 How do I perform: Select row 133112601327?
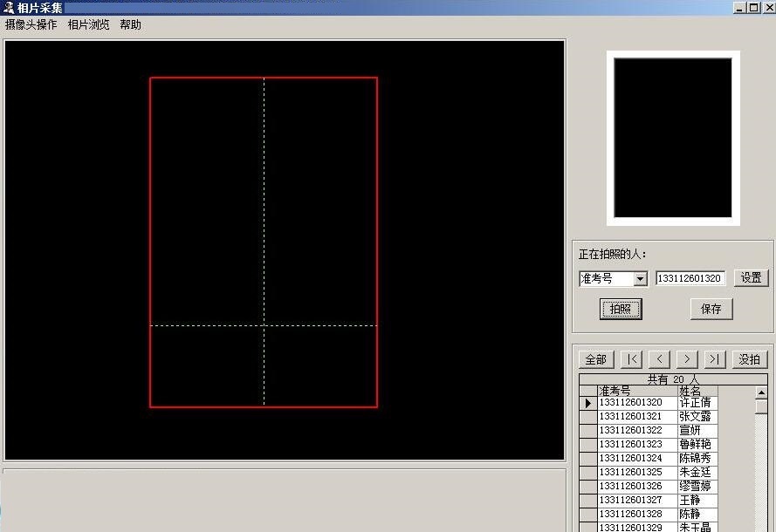click(649, 501)
